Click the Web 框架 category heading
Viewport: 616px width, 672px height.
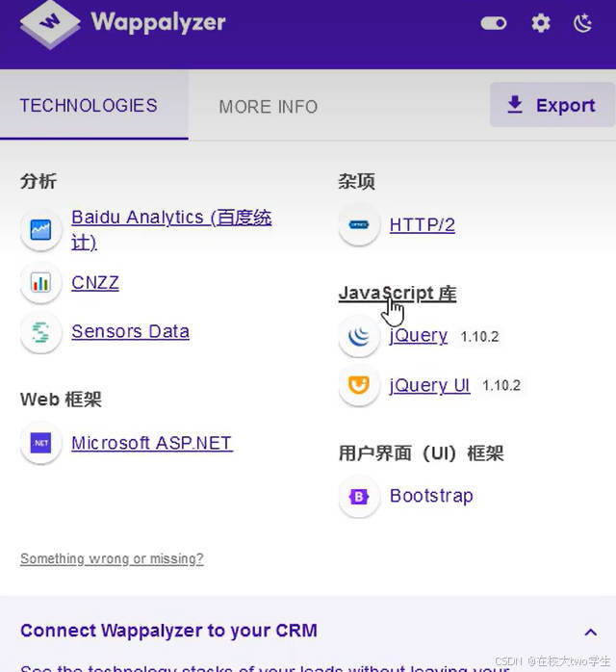point(61,400)
